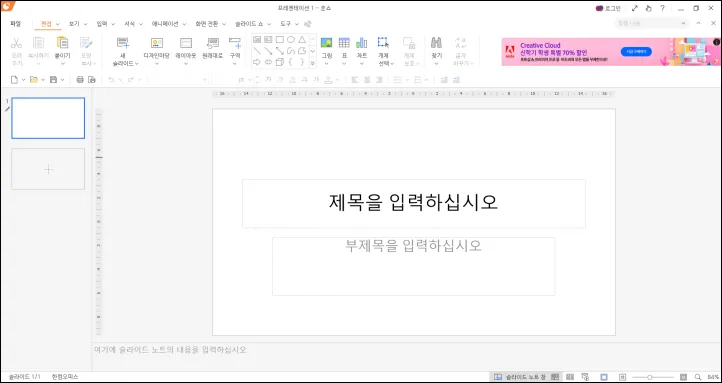Click the 로그인 login button

point(608,8)
